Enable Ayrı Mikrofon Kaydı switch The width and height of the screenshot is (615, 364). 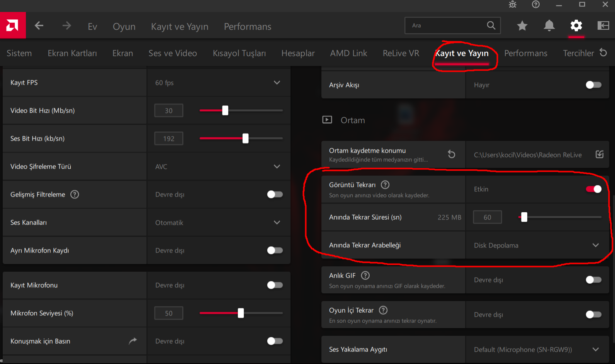[275, 251]
